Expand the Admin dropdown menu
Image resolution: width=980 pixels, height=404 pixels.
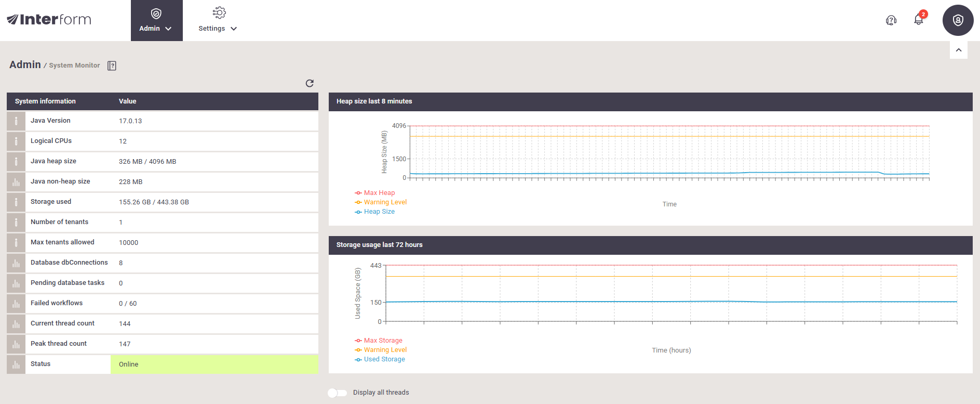(x=156, y=21)
